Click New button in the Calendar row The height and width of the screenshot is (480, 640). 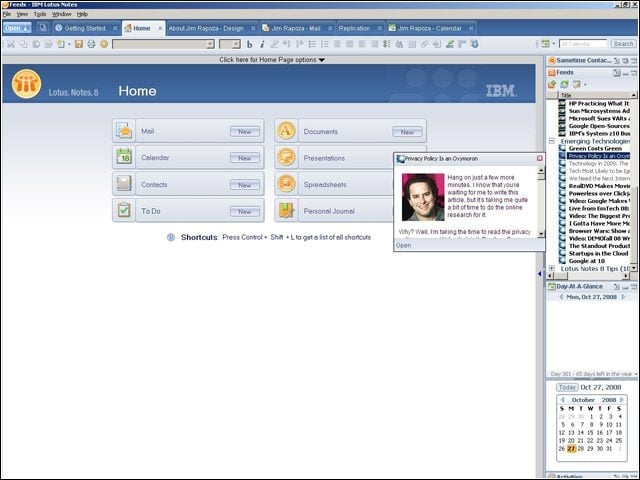pyautogui.click(x=244, y=158)
